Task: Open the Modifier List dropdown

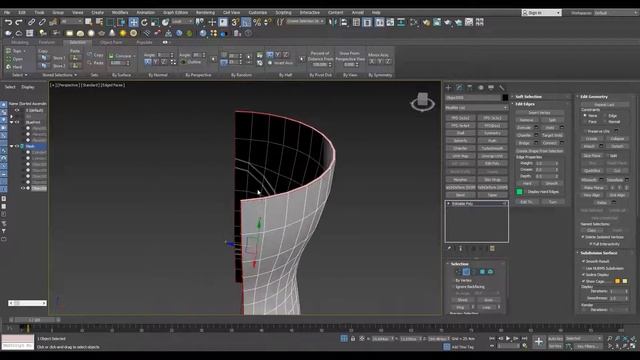Action: pos(476,107)
